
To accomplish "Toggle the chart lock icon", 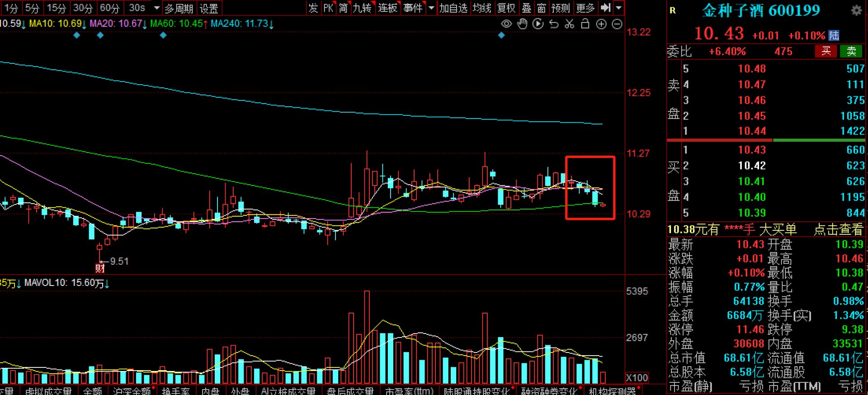I will pyautogui.click(x=585, y=24).
